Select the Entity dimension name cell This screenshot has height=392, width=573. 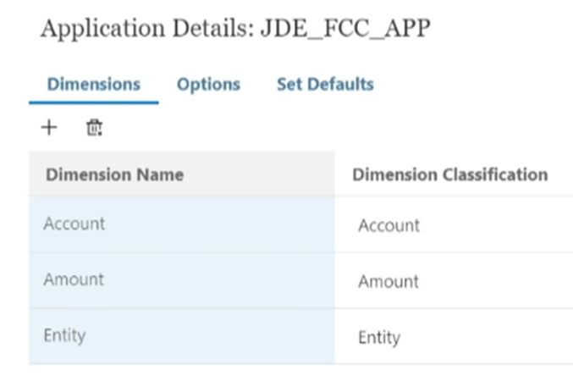click(x=182, y=335)
